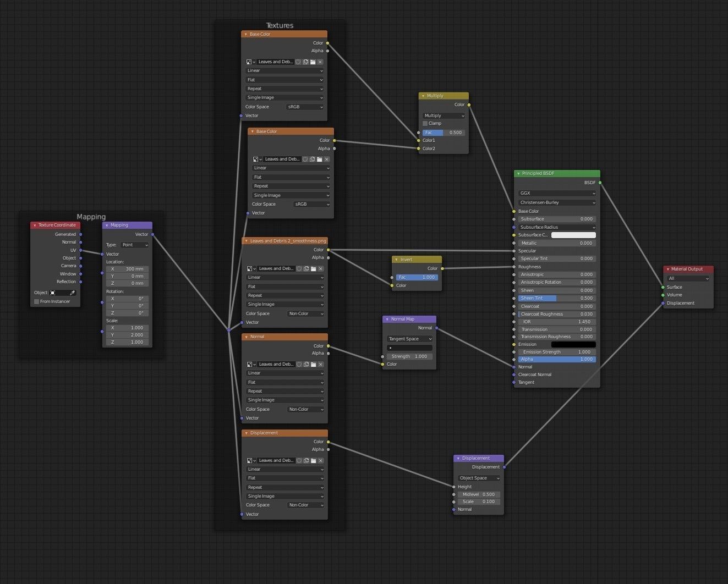The width and height of the screenshot is (728, 584).
Task: Open image folder icon in smoothness.png texture node
Action: pyautogui.click(x=313, y=268)
